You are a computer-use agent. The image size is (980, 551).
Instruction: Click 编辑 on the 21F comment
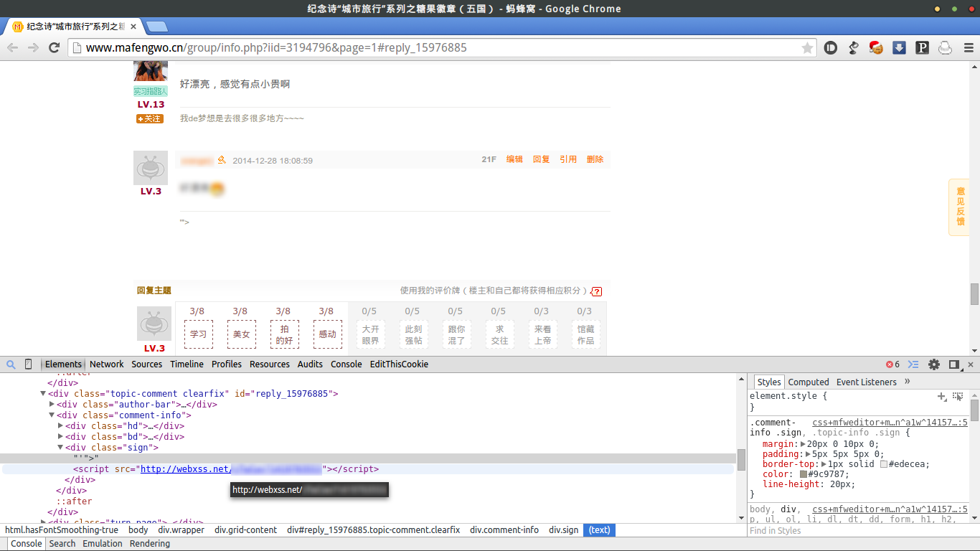pos(514,159)
